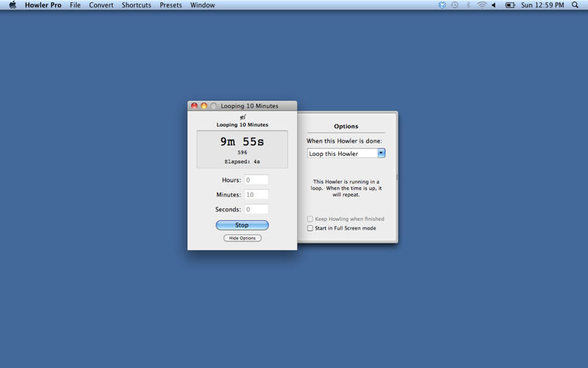This screenshot has height=368, width=588.
Task: Click the disabled zoom window button
Action: [213, 106]
